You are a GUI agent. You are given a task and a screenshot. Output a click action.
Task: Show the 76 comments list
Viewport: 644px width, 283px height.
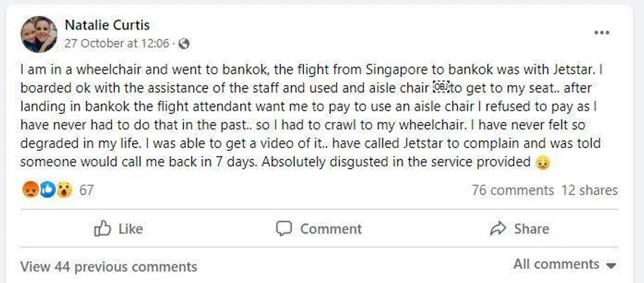(x=513, y=190)
